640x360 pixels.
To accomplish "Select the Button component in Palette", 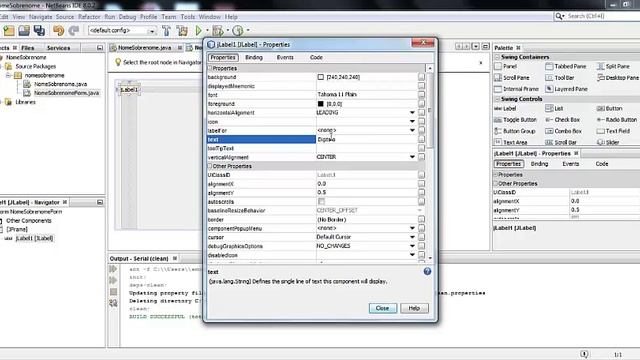I will point(609,109).
